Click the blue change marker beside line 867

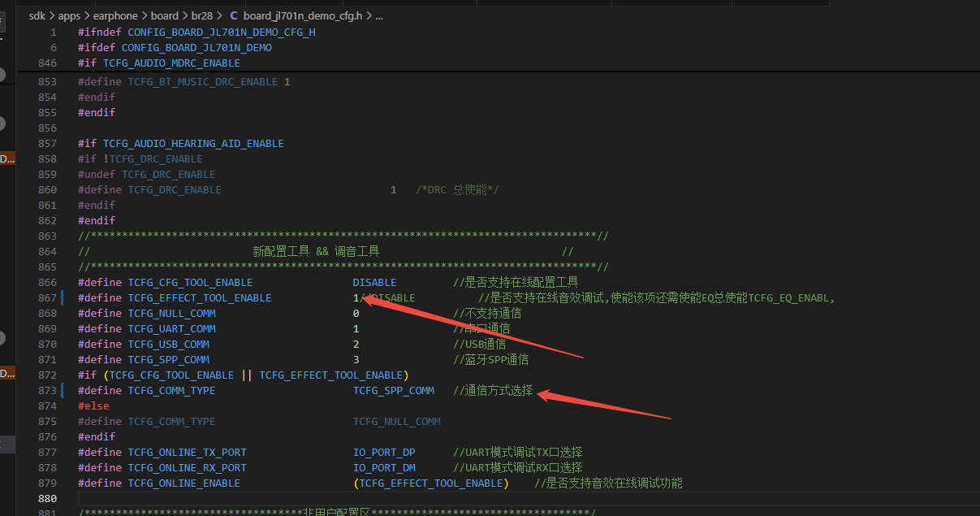point(63,298)
